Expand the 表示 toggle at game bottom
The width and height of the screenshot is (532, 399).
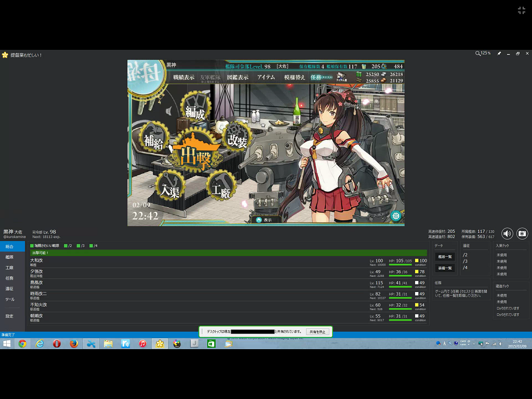(x=264, y=220)
